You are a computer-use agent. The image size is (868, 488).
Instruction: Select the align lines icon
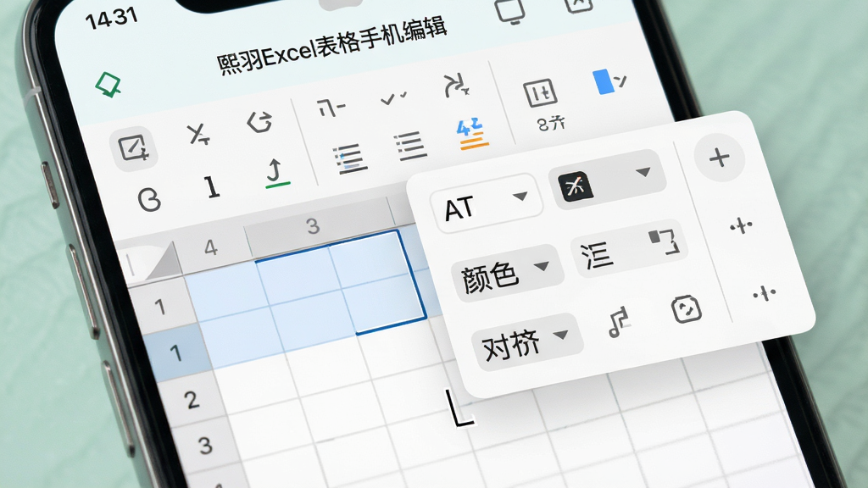click(411, 146)
